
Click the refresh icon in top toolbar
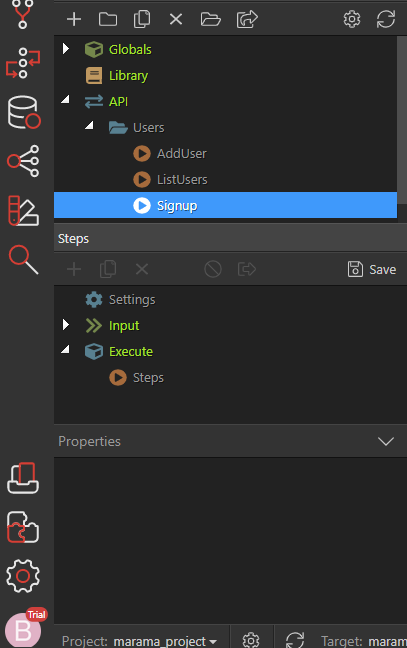click(386, 19)
